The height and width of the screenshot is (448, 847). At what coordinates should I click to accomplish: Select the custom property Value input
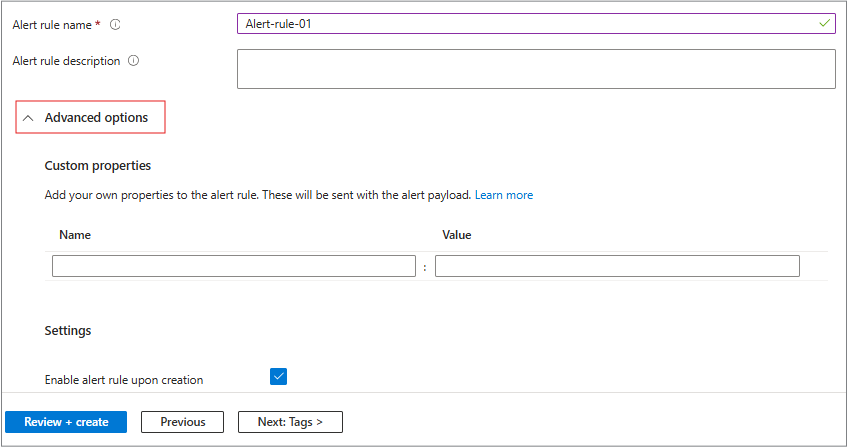click(x=617, y=266)
